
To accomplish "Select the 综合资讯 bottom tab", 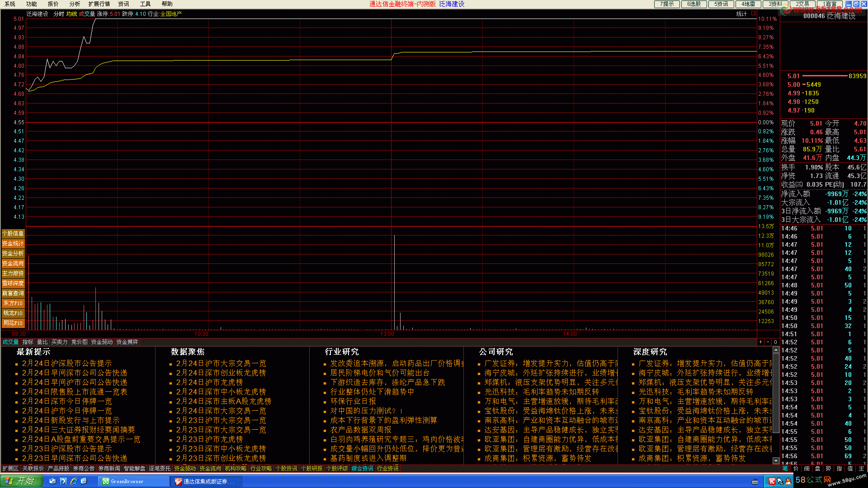I will coord(362,469).
